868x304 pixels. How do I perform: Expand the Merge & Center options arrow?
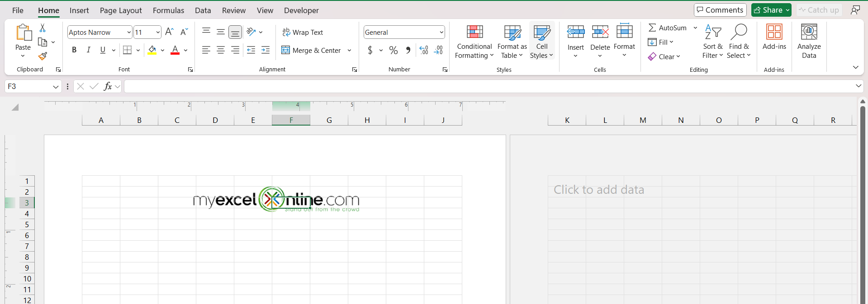[349, 50]
